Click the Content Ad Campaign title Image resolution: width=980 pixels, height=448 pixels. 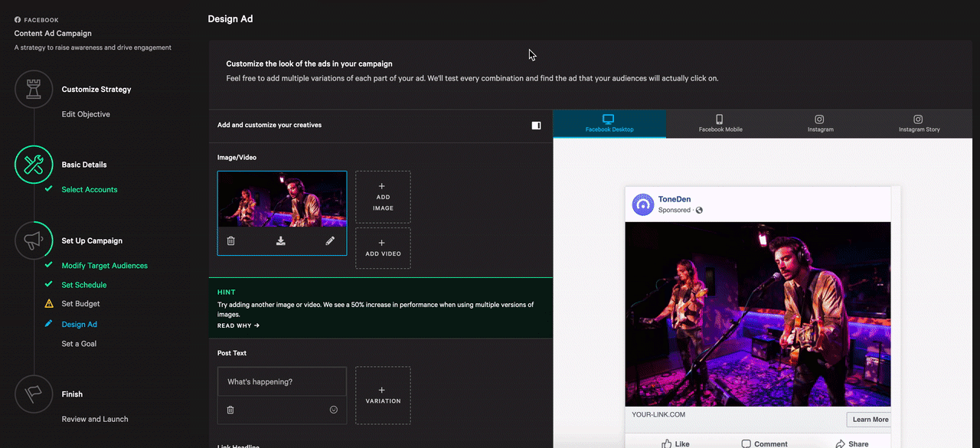[x=53, y=34]
